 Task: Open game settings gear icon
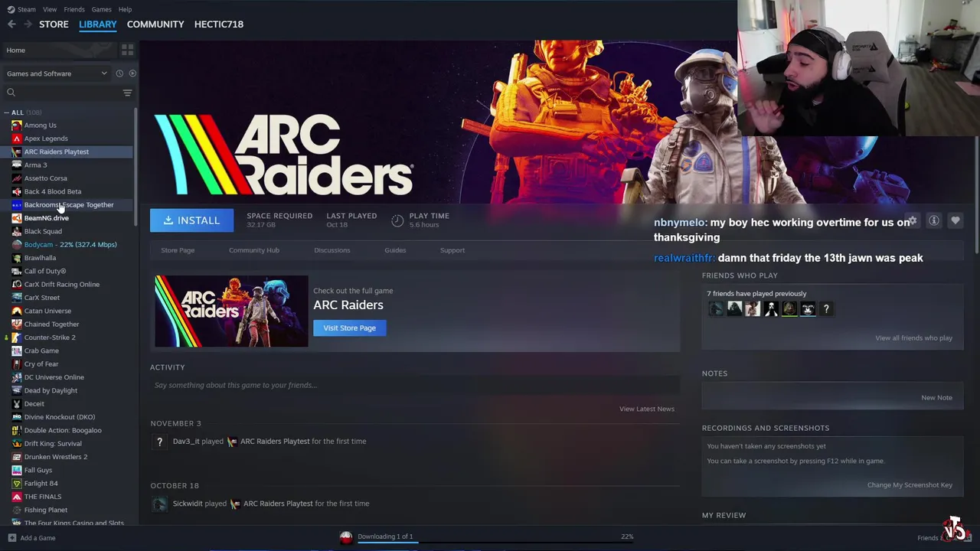(x=913, y=220)
